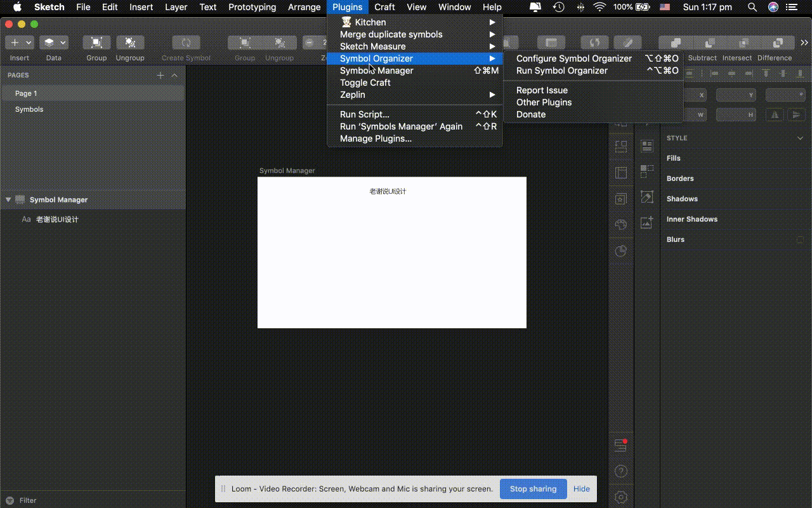
Task: Stop sharing the Loom screen recording
Action: 534,489
